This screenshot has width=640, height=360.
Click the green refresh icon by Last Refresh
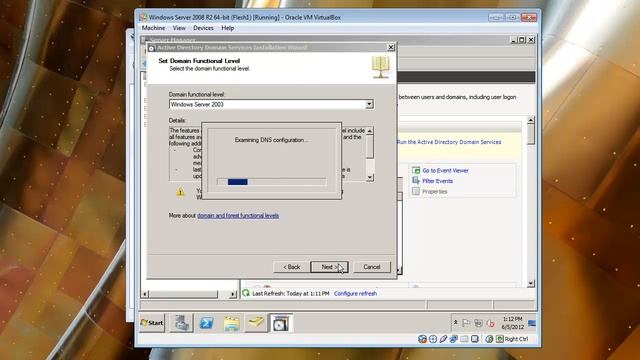click(x=246, y=293)
